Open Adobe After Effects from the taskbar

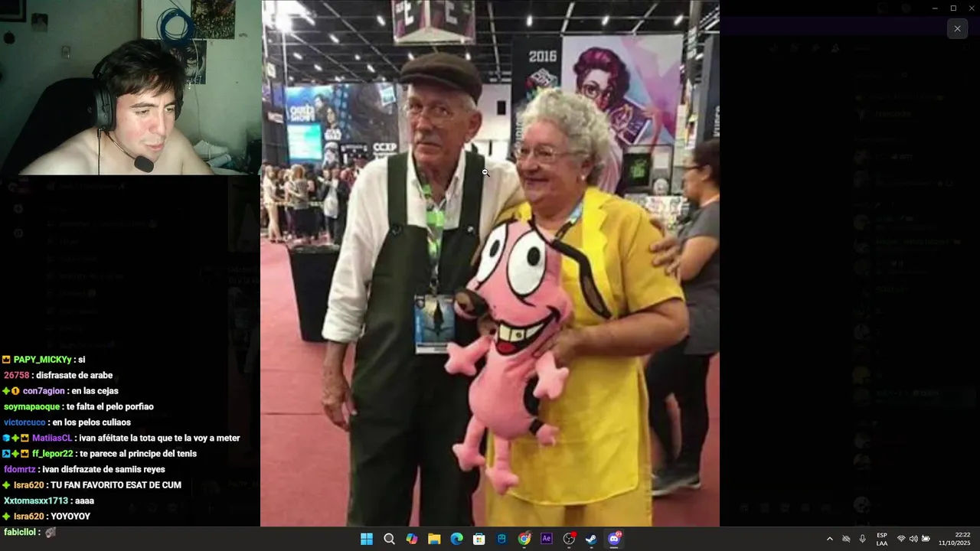coord(547,539)
